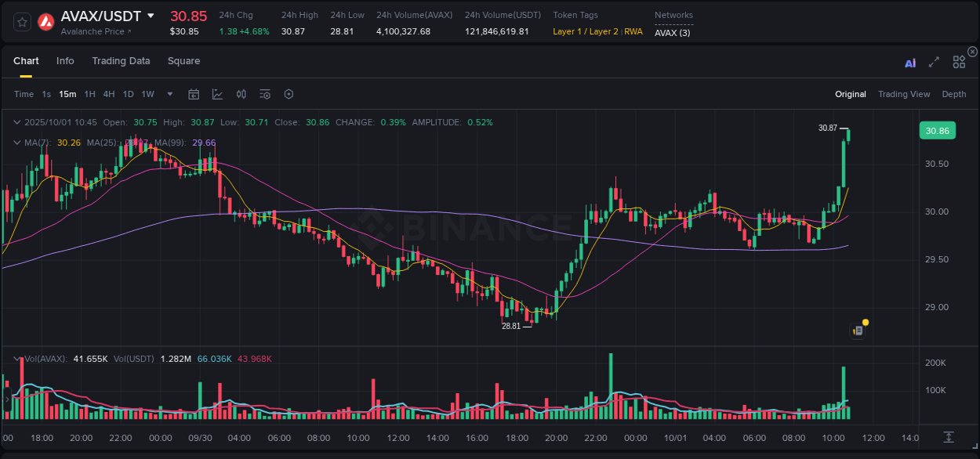Select the candlestick compare icon

click(x=241, y=94)
